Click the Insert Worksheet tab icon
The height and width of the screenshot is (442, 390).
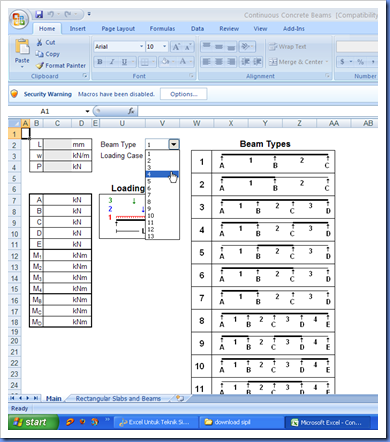pos(180,398)
